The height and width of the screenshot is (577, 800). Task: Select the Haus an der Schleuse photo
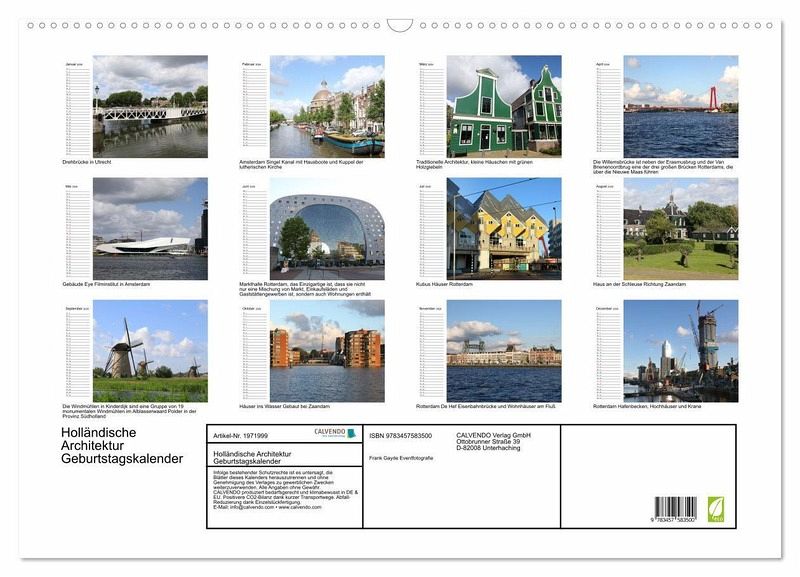pyautogui.click(x=680, y=229)
